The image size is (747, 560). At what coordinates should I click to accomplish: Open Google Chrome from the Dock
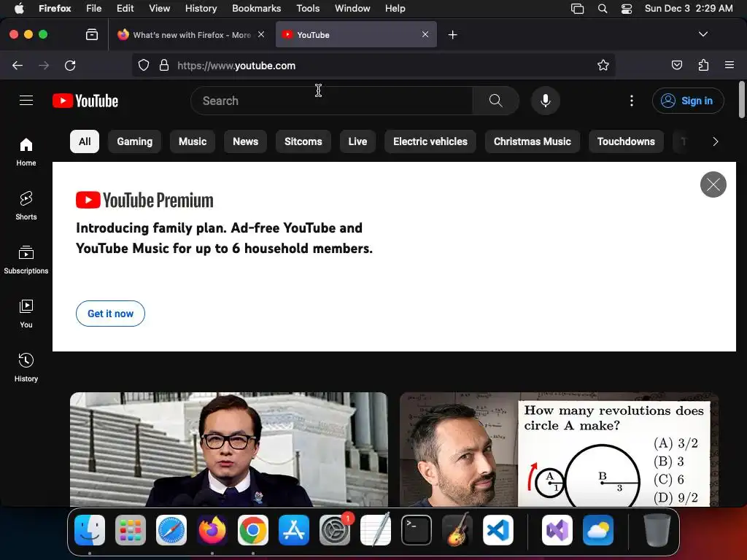(x=253, y=530)
